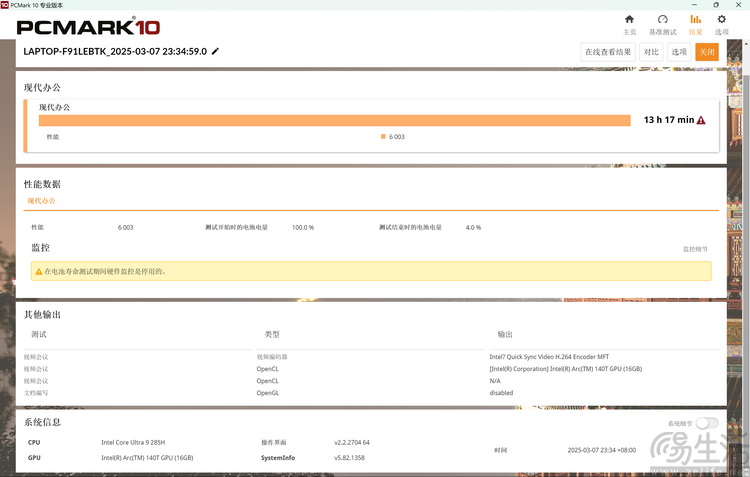Click the orange legend swatch beside 6 003
The image size is (750, 477).
383,136
